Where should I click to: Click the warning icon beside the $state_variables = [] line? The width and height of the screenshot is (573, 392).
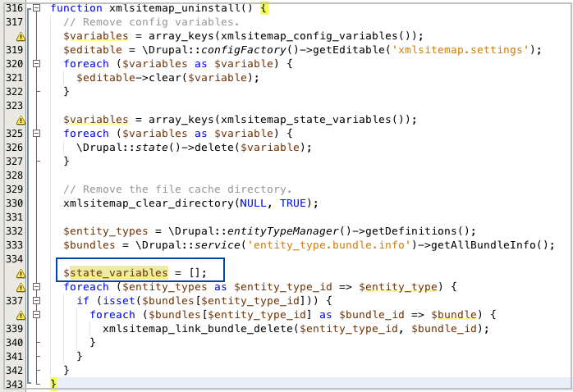click(x=21, y=273)
